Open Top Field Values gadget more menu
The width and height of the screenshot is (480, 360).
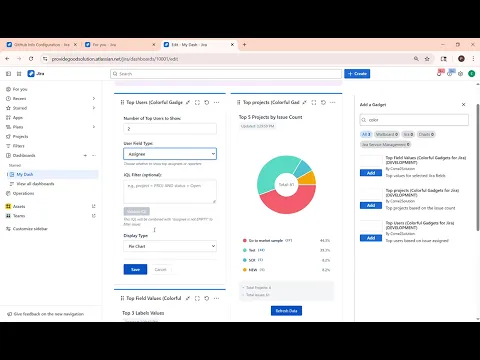pos(216,298)
